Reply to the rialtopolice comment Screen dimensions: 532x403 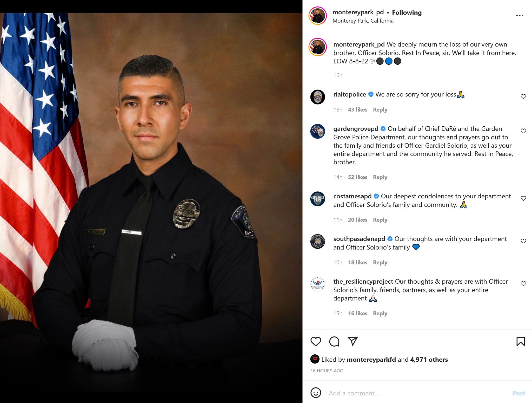(x=380, y=110)
